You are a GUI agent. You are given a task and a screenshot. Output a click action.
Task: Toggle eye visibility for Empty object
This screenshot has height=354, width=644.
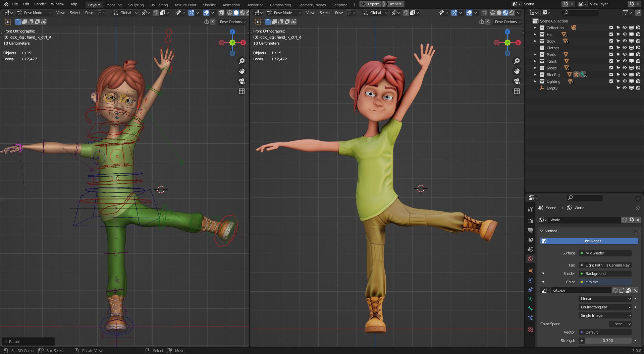click(625, 88)
